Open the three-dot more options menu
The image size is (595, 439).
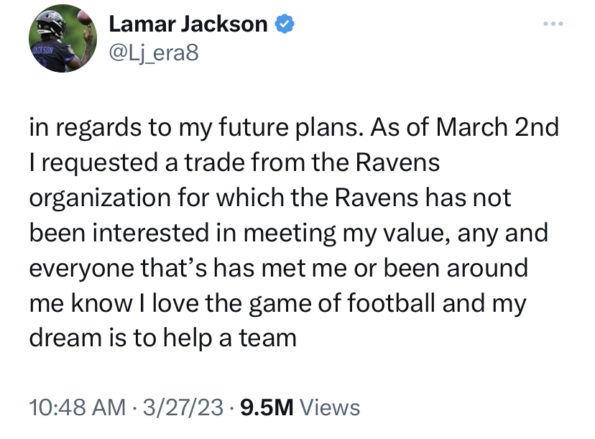coord(553,24)
